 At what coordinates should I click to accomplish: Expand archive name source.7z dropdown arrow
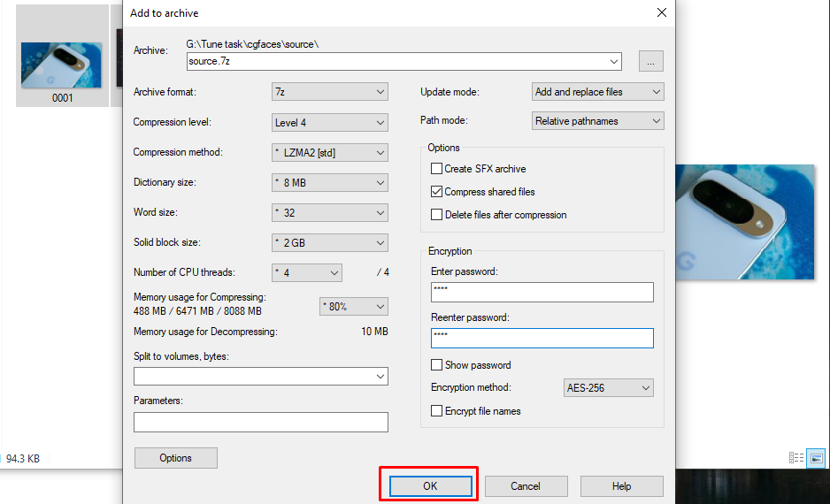pos(613,61)
